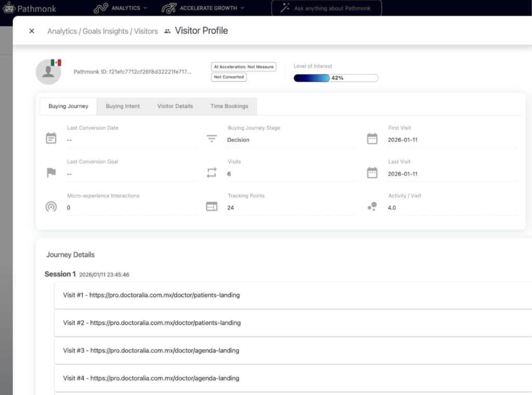
Task: Open the Analytics dropdown menu
Action: tap(121, 8)
